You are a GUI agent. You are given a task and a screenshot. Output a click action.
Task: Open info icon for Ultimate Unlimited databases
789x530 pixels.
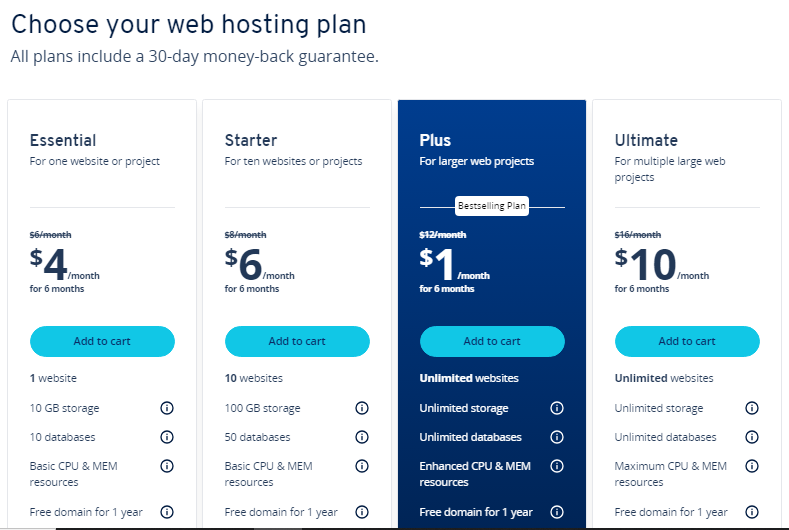point(752,437)
